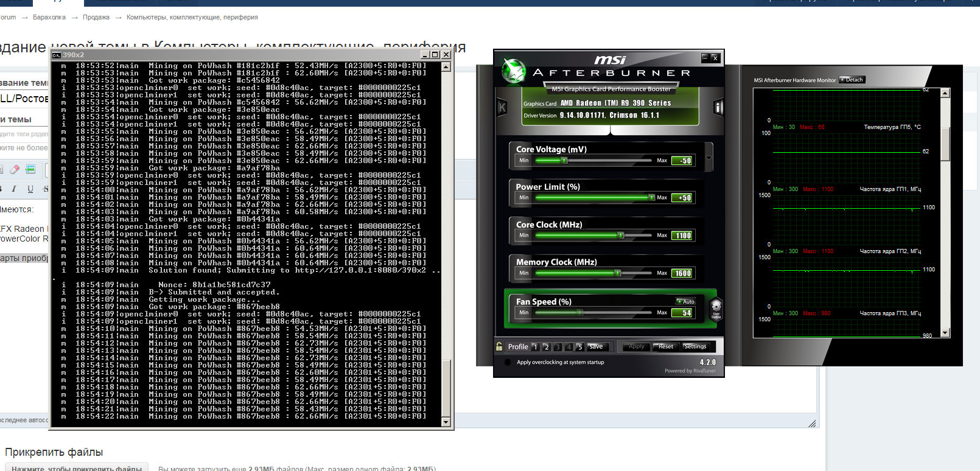Click the MSI Afterburner dragon logo

[x=513, y=71]
